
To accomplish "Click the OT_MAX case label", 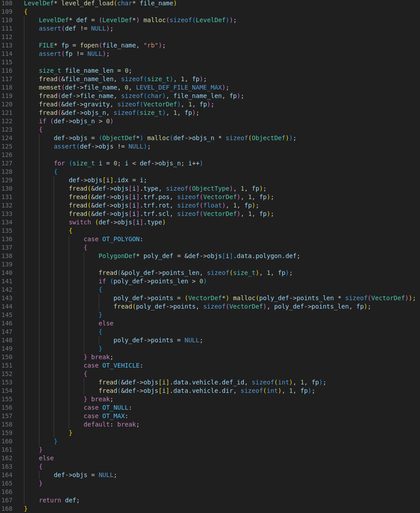I will point(113,416).
